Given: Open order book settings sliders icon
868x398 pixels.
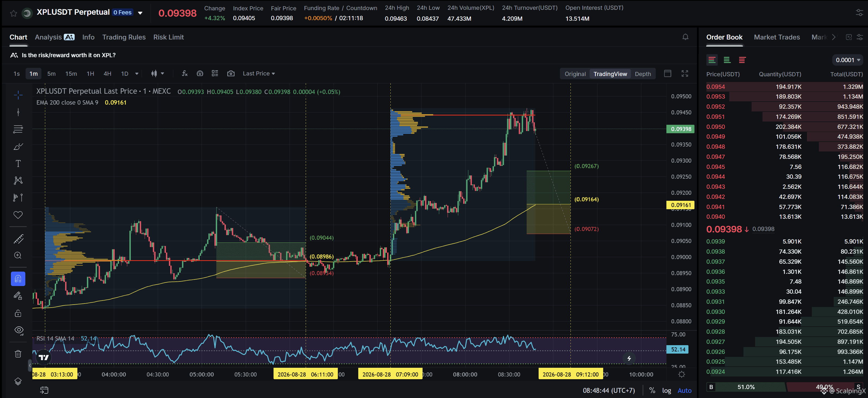Looking at the screenshot, I should [x=860, y=37].
